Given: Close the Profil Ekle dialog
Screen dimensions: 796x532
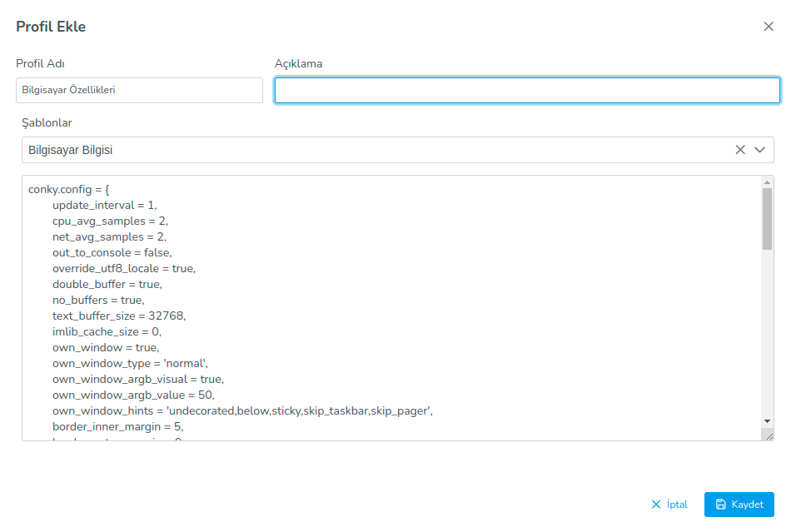Looking at the screenshot, I should [769, 27].
